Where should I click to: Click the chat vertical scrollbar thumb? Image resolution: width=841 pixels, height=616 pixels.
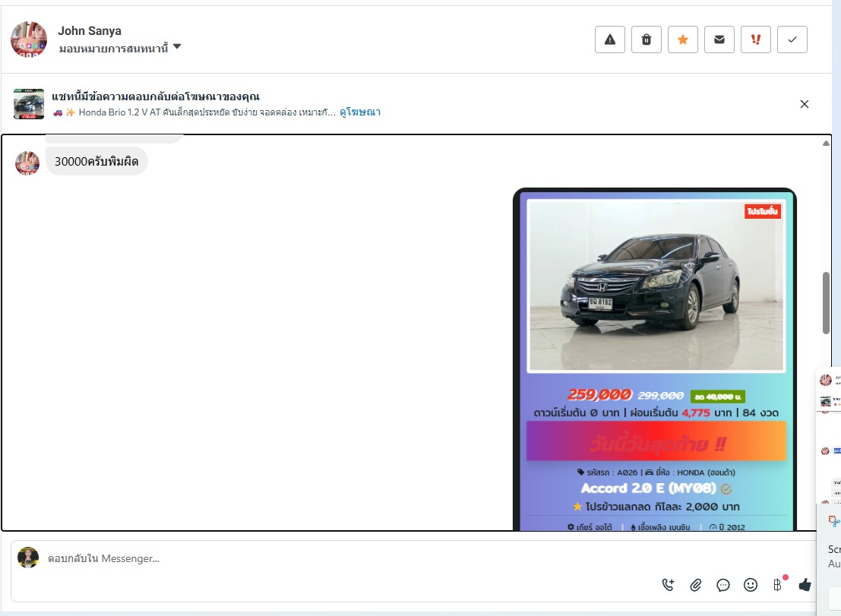826,304
